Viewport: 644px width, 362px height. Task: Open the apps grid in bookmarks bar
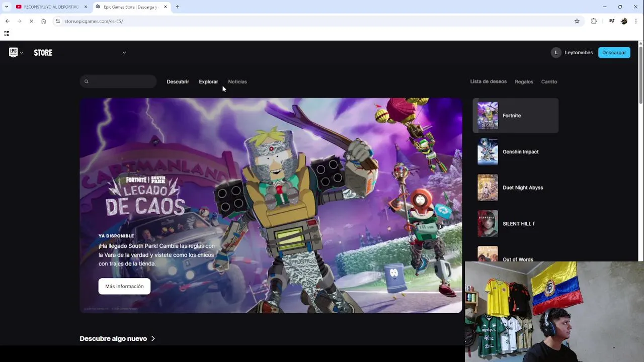coord(7,34)
